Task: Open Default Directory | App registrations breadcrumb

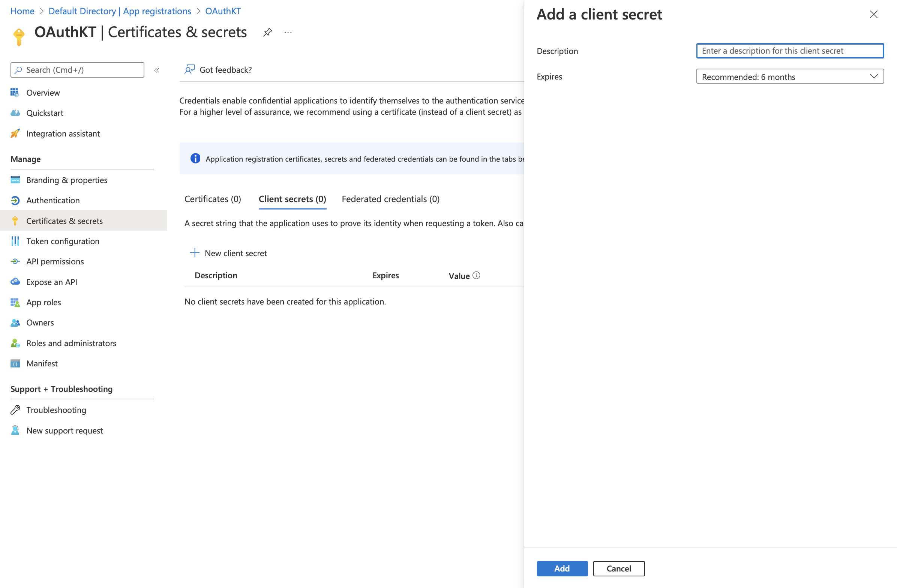Action: tap(120, 11)
